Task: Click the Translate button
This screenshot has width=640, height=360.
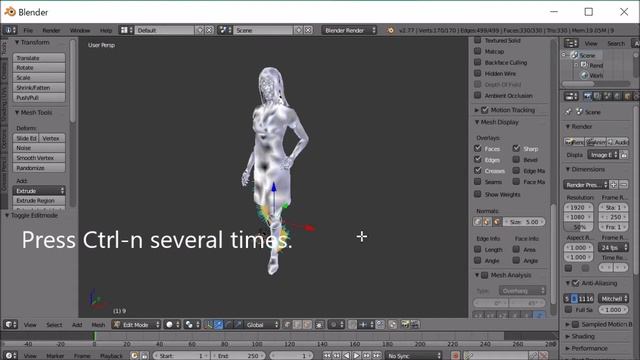Action: 39,58
